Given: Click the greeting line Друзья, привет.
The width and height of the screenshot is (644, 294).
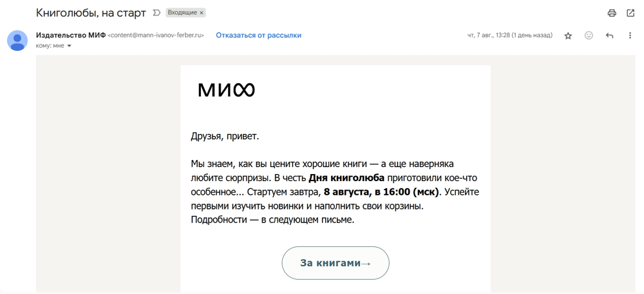Looking at the screenshot, I should point(225,136).
